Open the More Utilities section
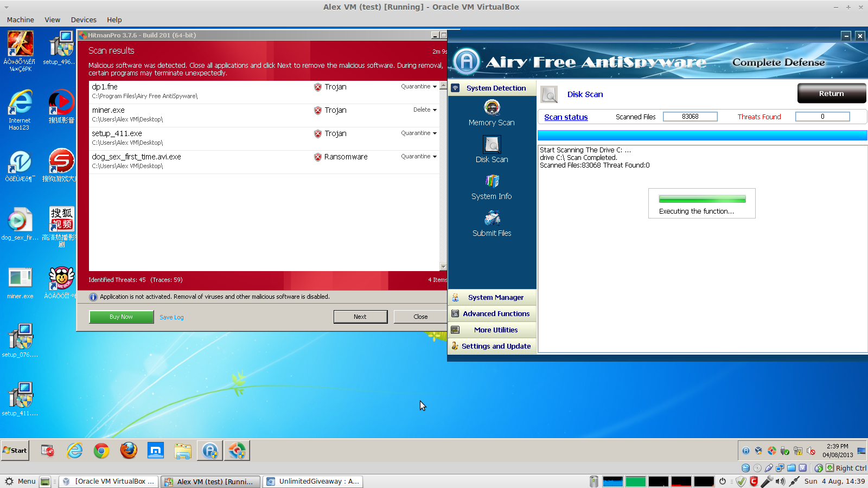 pyautogui.click(x=492, y=330)
